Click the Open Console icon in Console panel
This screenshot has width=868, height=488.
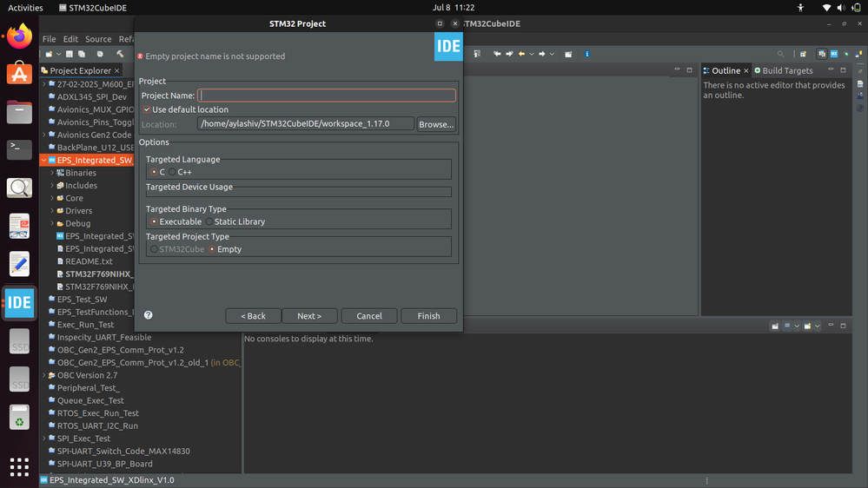coord(808,326)
